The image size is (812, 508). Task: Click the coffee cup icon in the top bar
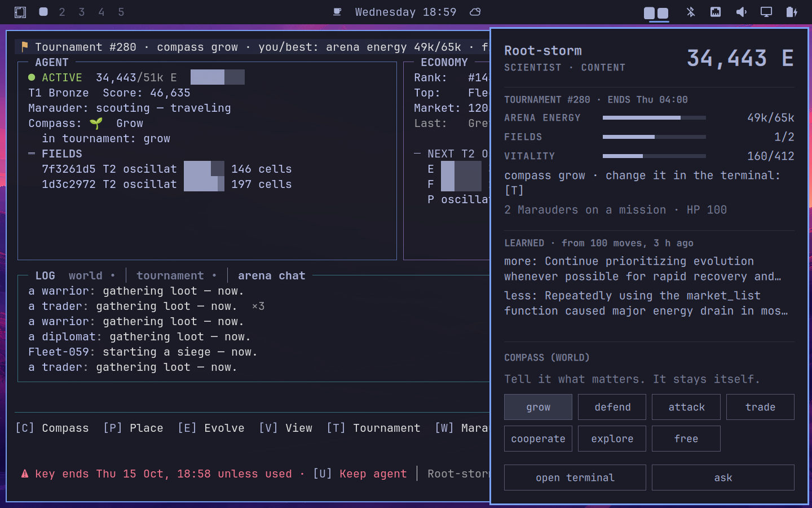pos(337,12)
